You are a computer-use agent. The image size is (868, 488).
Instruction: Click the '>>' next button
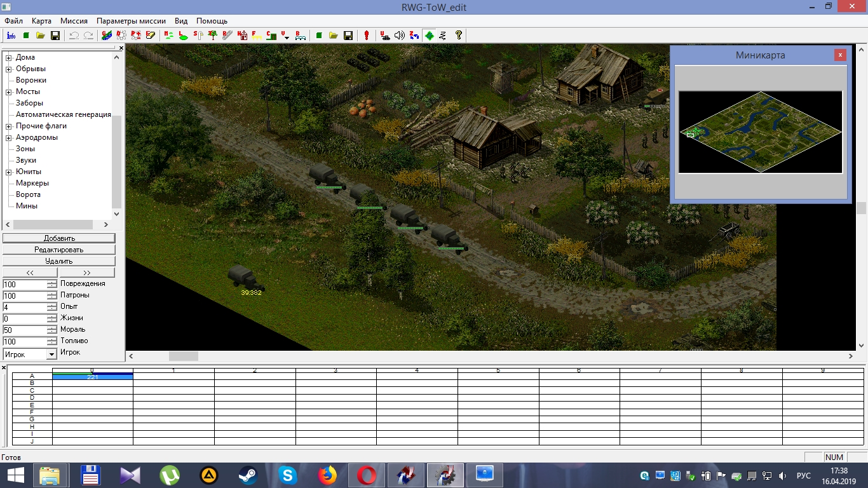click(87, 273)
